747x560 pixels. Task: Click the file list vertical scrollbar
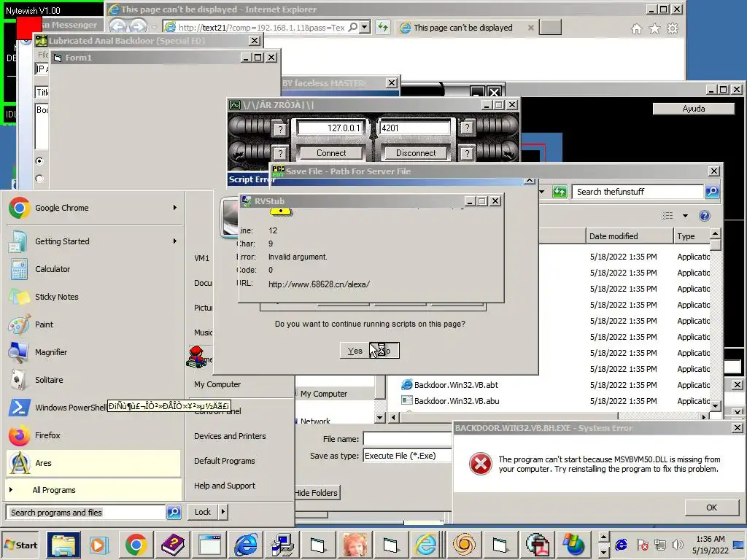tap(715, 319)
